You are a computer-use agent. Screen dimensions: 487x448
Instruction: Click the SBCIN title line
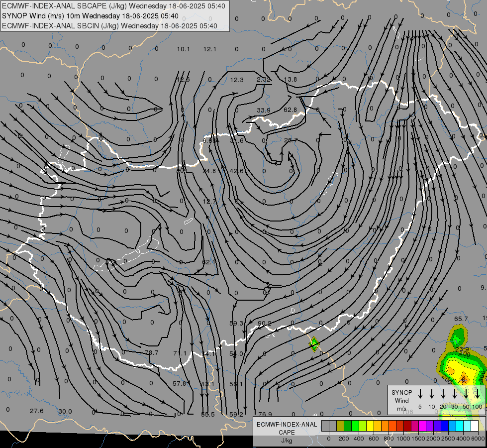tap(109, 26)
